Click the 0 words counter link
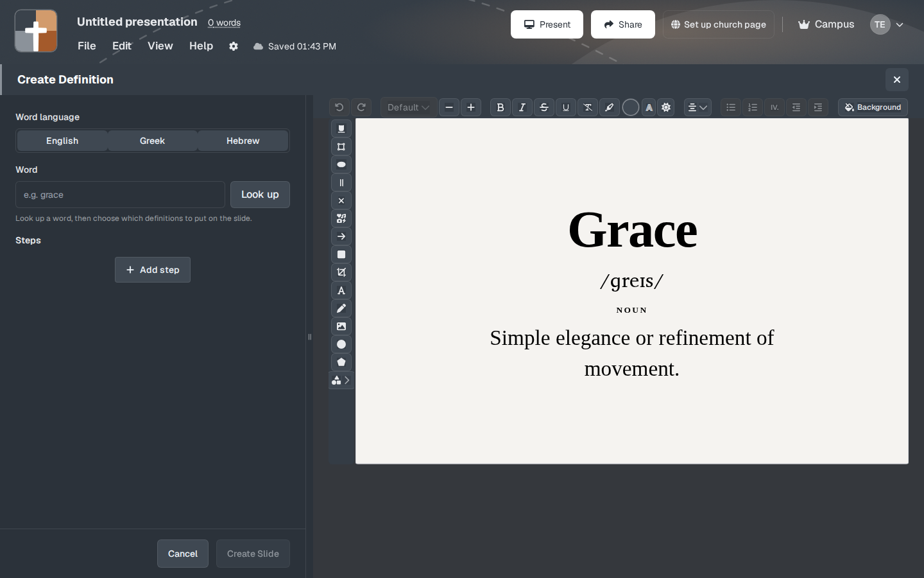This screenshot has height=578, width=924. pos(224,22)
